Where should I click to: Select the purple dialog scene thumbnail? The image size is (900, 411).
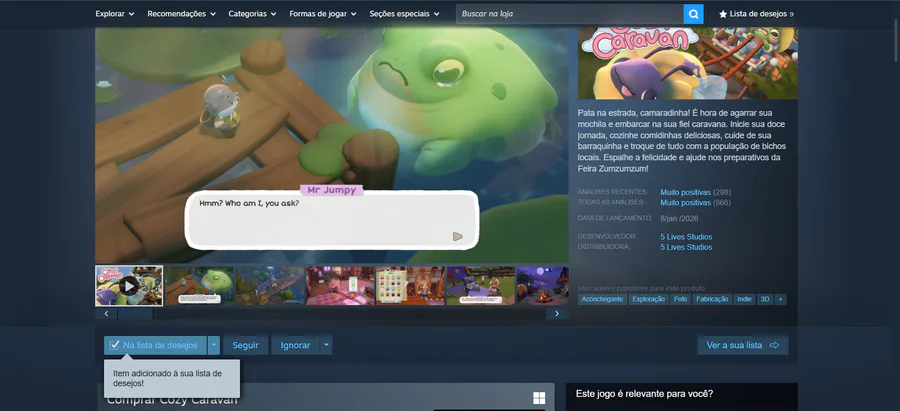(481, 285)
